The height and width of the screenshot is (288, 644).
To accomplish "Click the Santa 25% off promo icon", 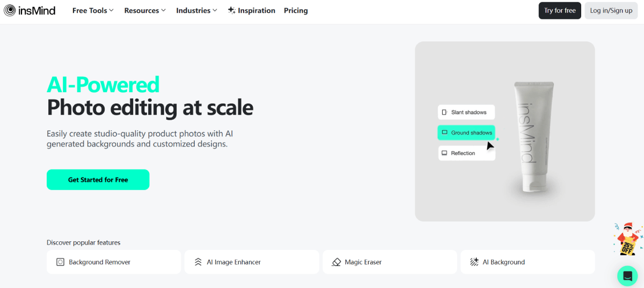I will (627, 240).
